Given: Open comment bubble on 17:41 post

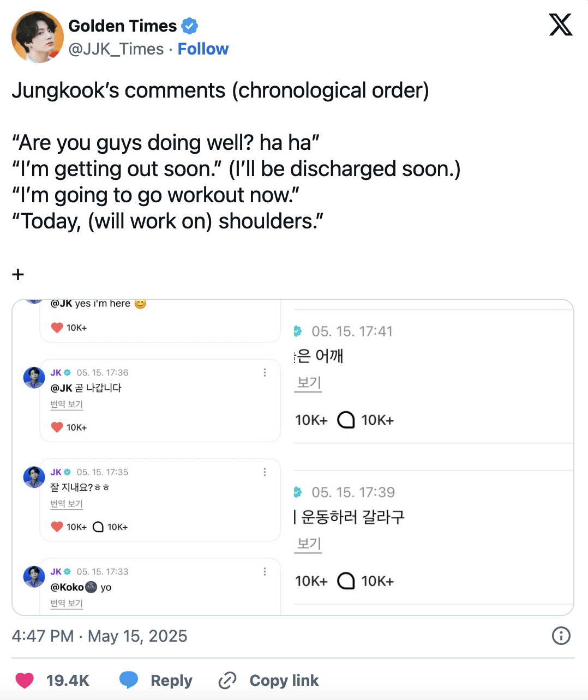Looking at the screenshot, I should pos(346,420).
